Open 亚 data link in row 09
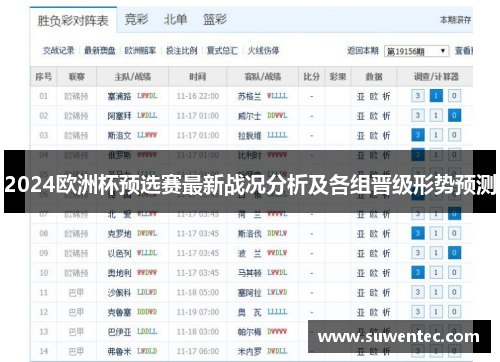Viewport: 500px width, 362px height. point(361,254)
